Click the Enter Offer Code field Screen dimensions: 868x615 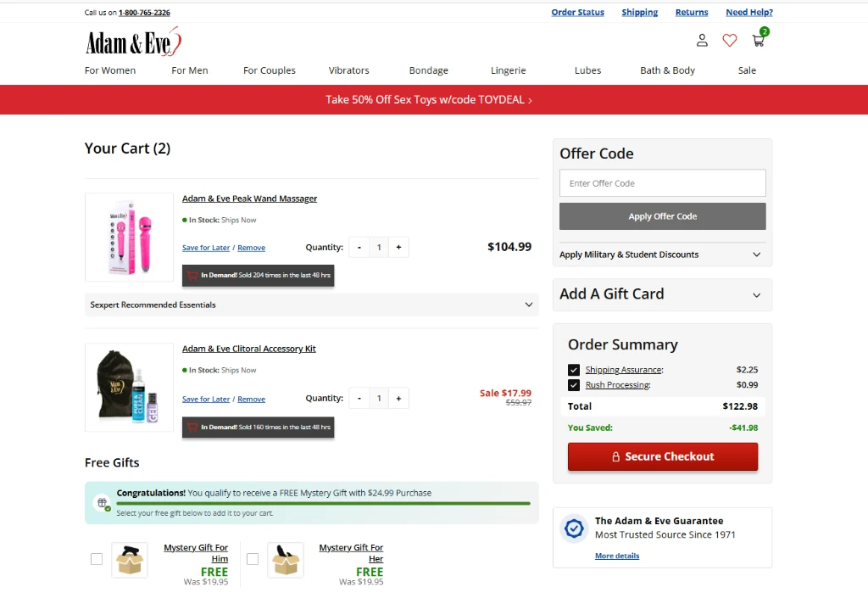click(663, 183)
